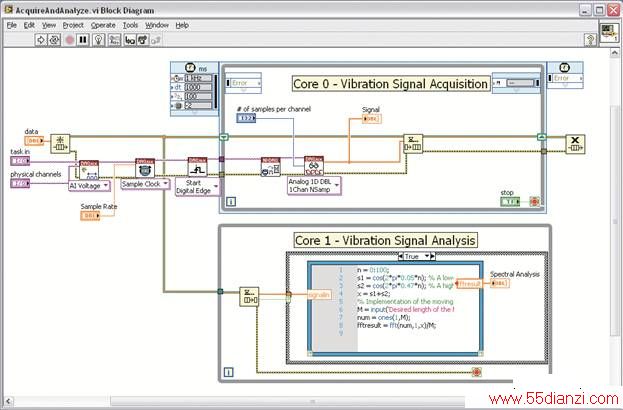
Task: Select Core 0 loop left Error node
Action: click(243, 83)
